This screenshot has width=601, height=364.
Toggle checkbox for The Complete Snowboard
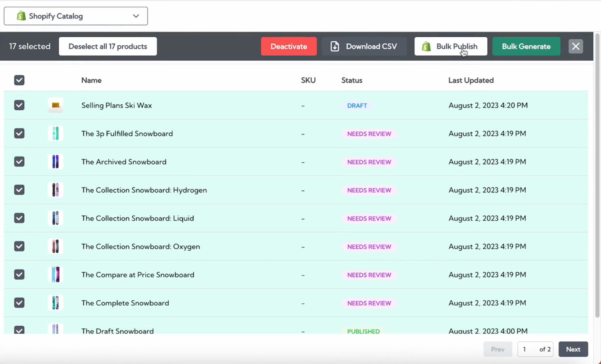tap(19, 303)
